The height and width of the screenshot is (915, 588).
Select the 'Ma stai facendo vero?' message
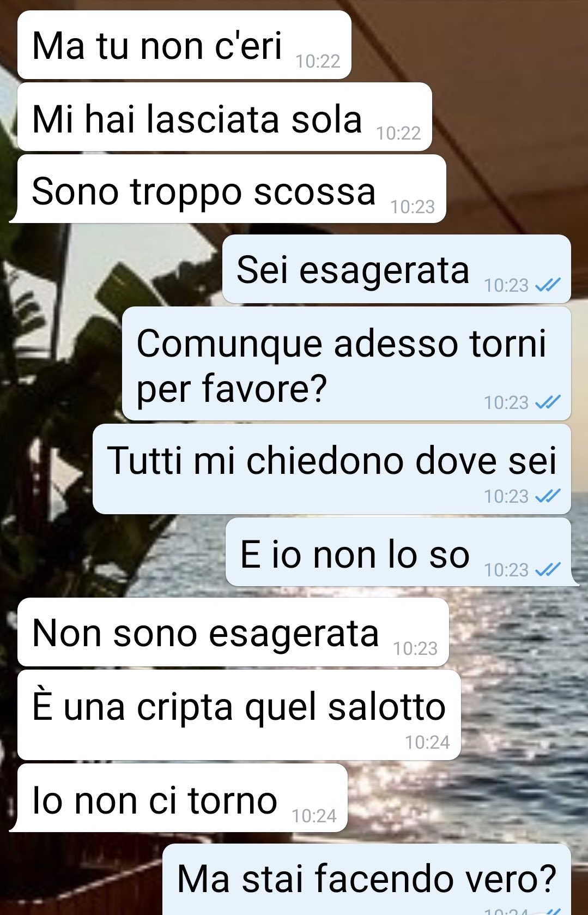pyautogui.click(x=367, y=879)
